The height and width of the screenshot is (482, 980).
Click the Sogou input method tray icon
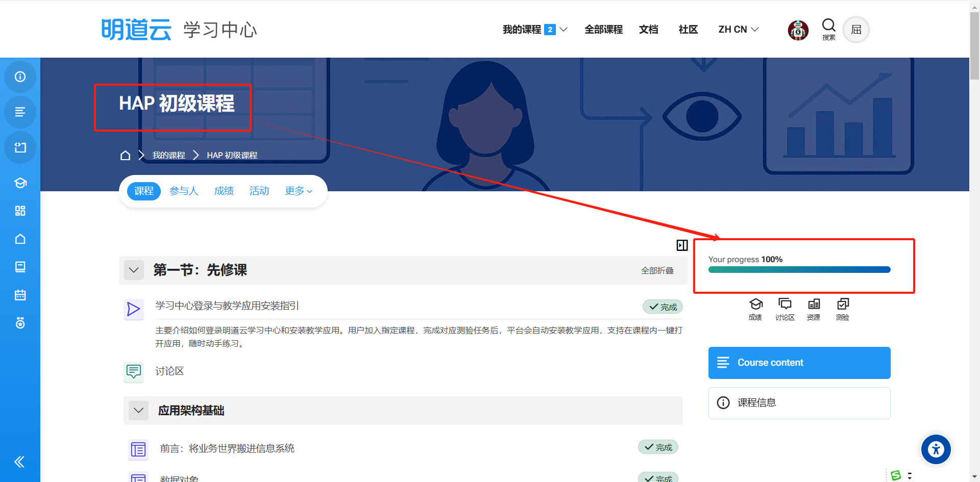[x=896, y=475]
